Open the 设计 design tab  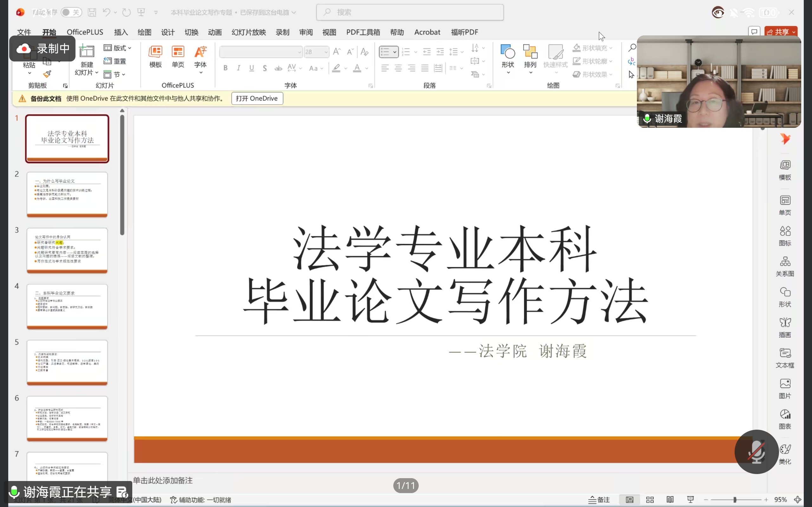tap(168, 32)
